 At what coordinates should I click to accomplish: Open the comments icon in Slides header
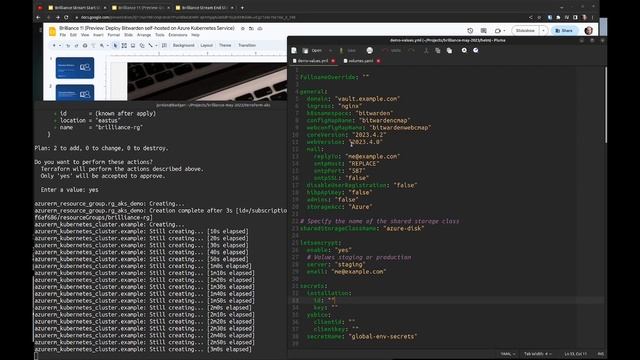pyautogui.click(x=484, y=31)
